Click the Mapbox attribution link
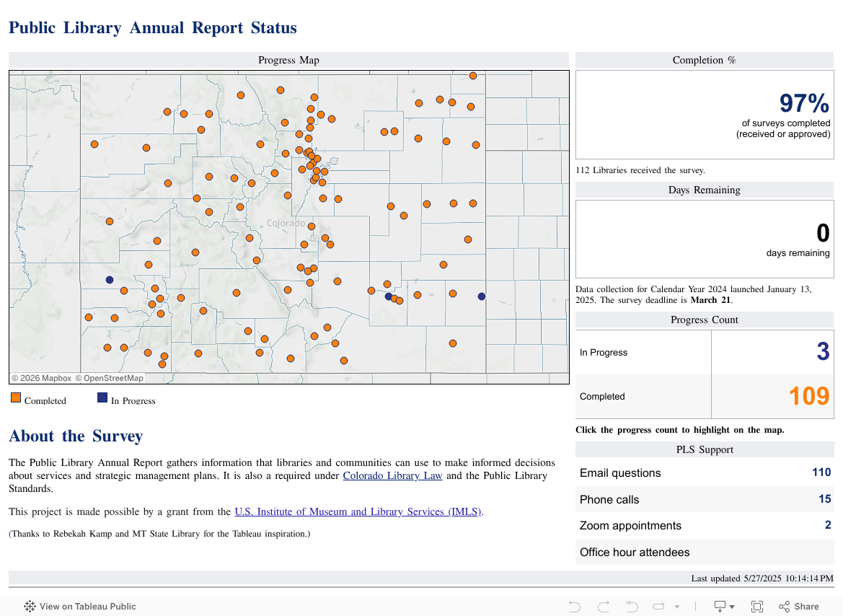Image resolution: width=843 pixels, height=616 pixels. [41, 378]
